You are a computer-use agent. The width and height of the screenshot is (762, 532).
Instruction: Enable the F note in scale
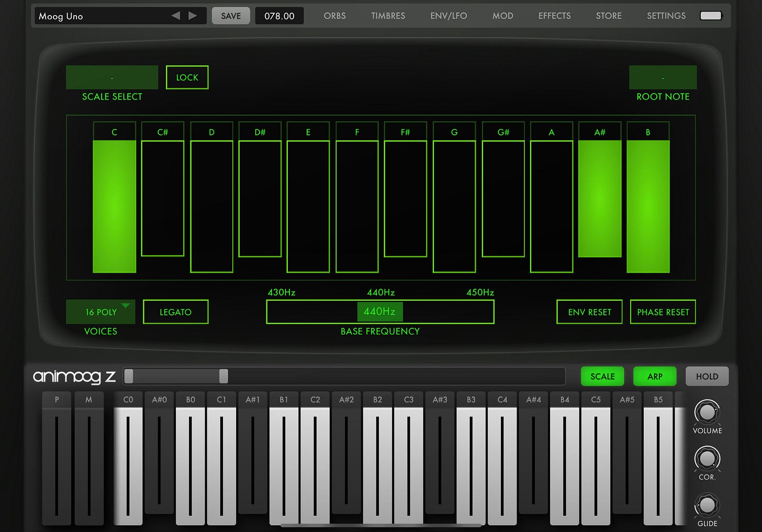(x=357, y=197)
